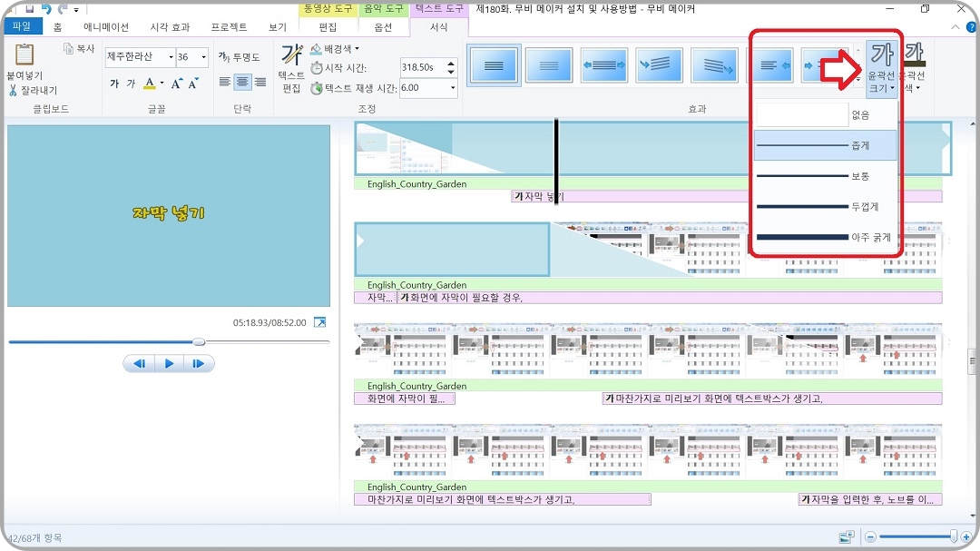Open the 투명도 transparency control
Screen dimensions: 980x551
point(239,57)
